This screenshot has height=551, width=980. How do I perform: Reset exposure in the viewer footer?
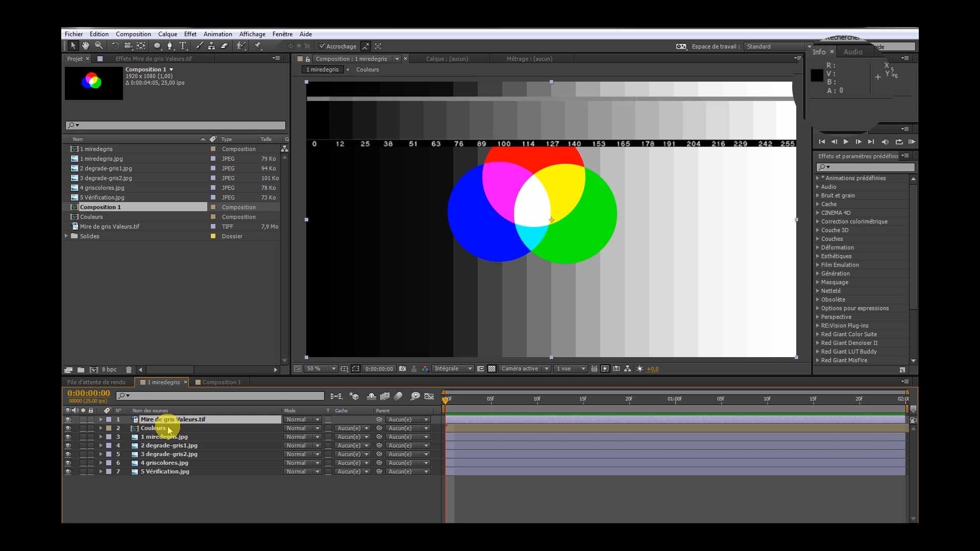[640, 369]
